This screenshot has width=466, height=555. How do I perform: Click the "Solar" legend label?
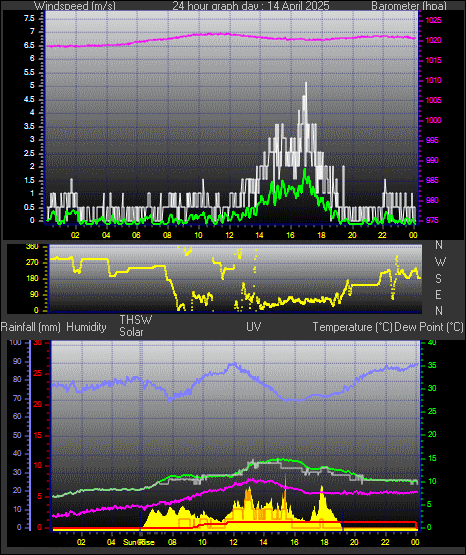(131, 332)
